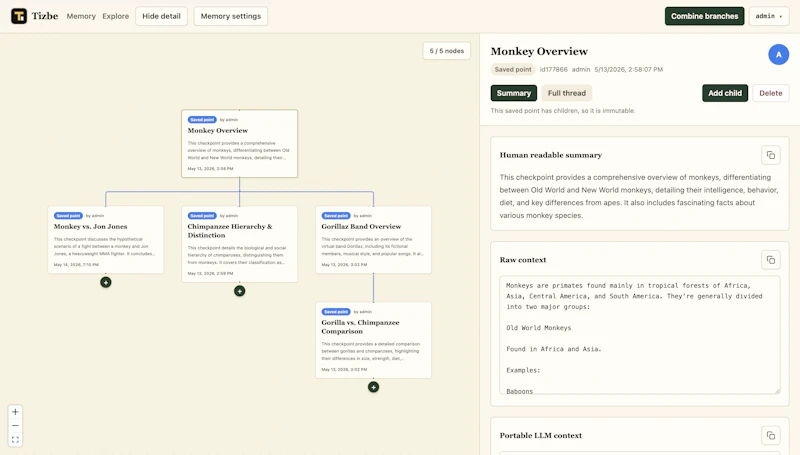Select the Monkey vs. Jon Jones node

point(106,239)
